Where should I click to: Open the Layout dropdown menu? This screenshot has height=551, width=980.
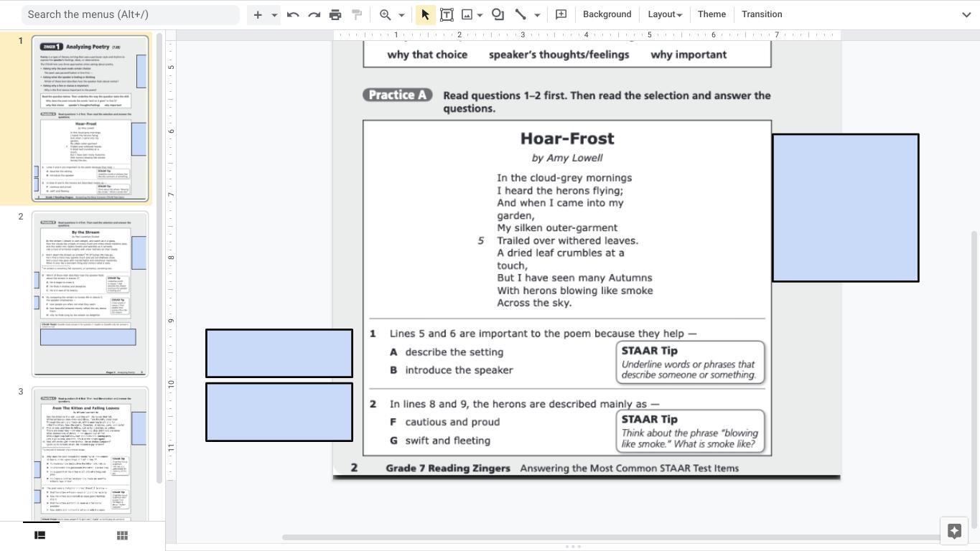coord(664,14)
